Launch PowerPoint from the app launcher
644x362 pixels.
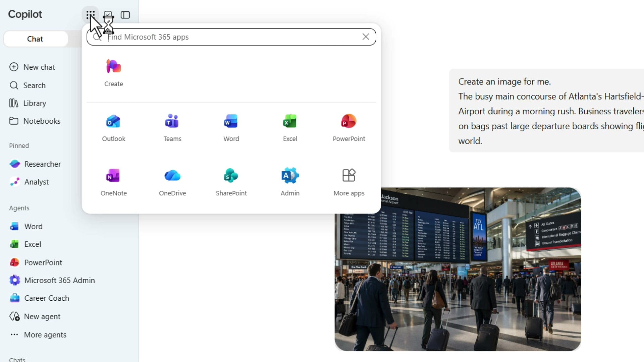tap(349, 128)
